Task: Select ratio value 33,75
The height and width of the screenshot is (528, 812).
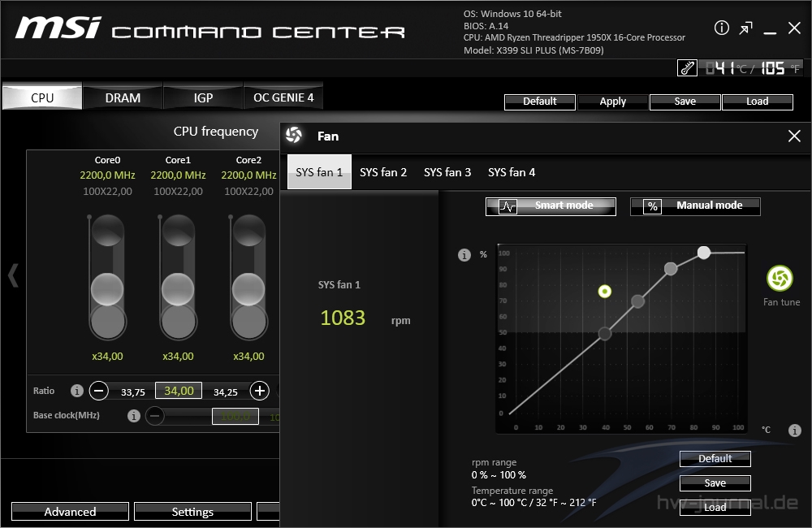Action: pyautogui.click(x=133, y=392)
